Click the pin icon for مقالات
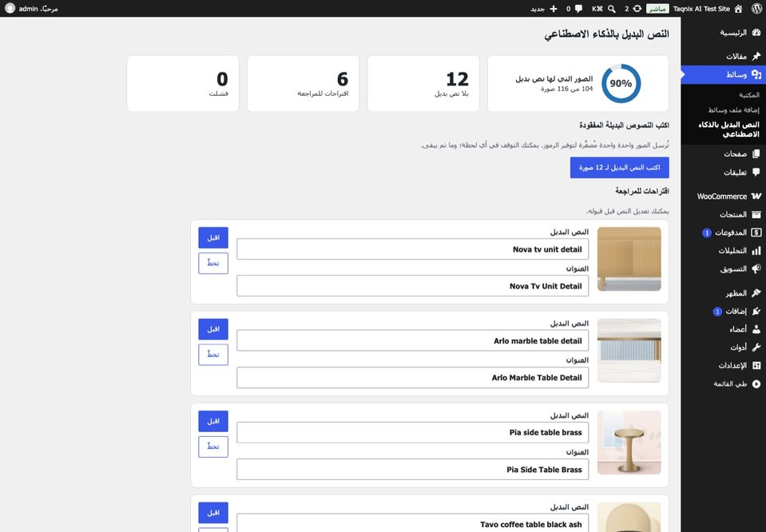 [756, 56]
